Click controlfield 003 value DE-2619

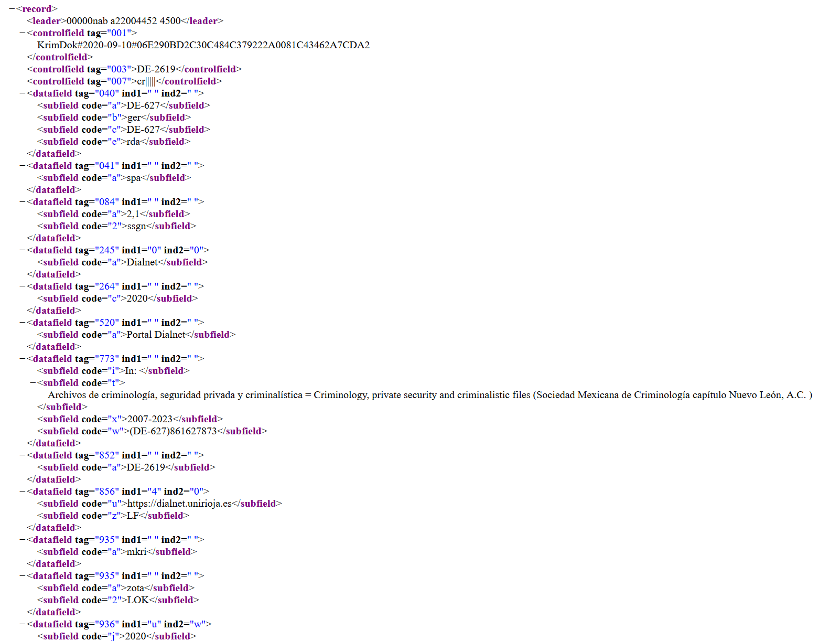(x=156, y=69)
